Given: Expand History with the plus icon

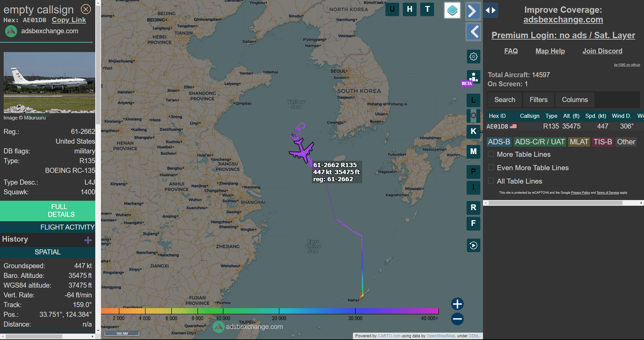Looking at the screenshot, I should pyautogui.click(x=88, y=240).
